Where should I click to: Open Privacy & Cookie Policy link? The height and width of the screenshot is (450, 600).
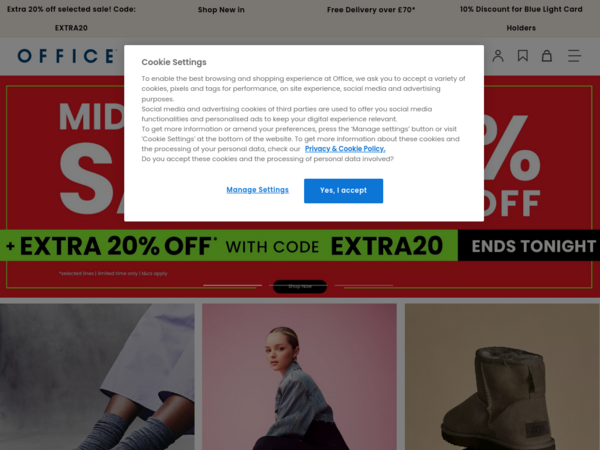[x=345, y=149]
